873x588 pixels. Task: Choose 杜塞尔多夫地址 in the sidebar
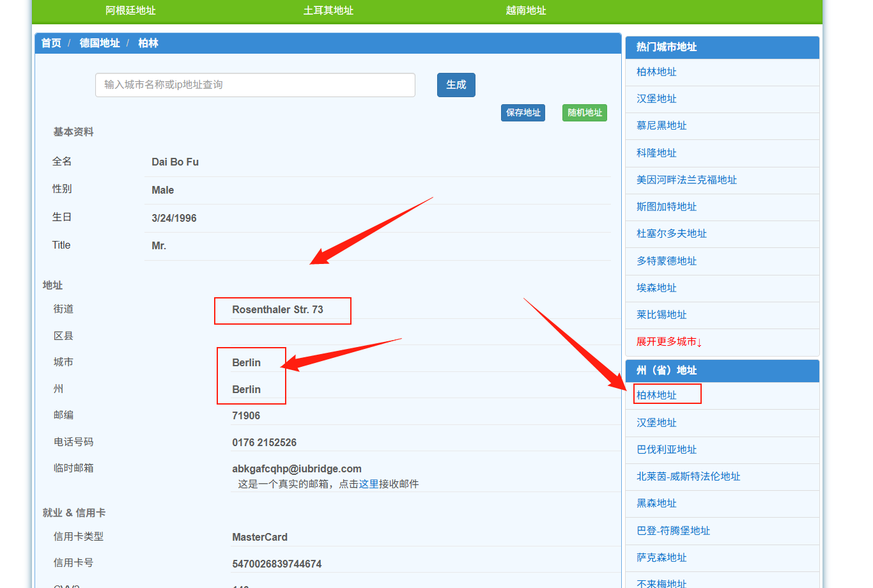(x=671, y=234)
